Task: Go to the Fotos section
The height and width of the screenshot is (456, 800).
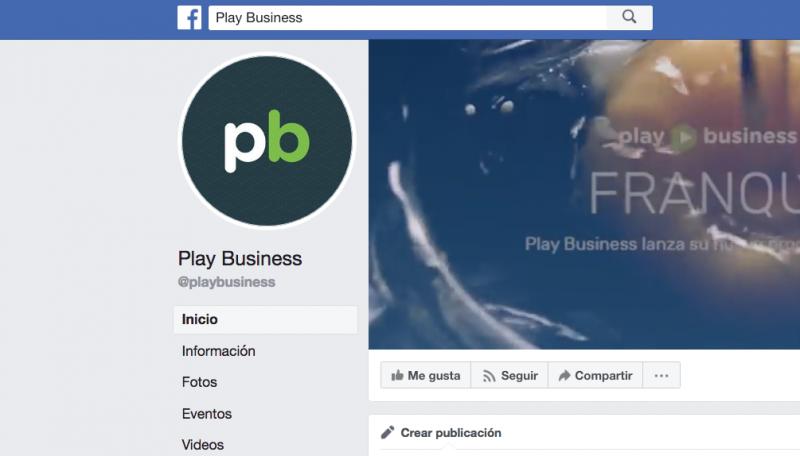Action: [199, 382]
